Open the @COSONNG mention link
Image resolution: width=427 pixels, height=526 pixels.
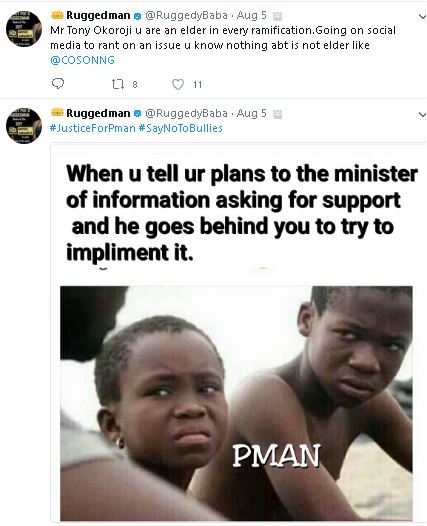pyautogui.click(x=83, y=60)
